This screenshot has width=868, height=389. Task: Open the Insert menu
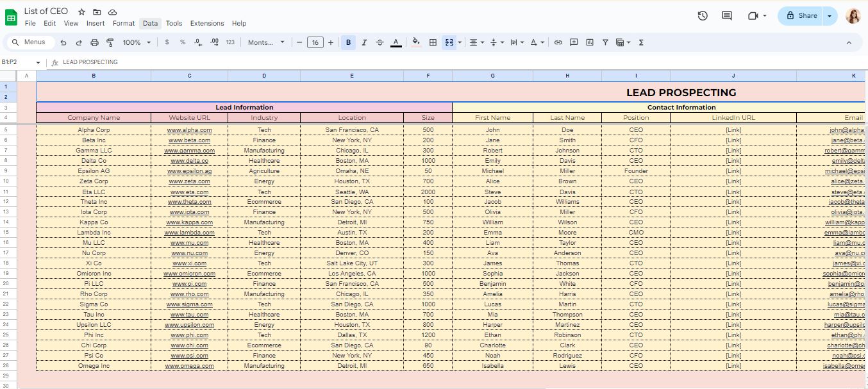96,23
